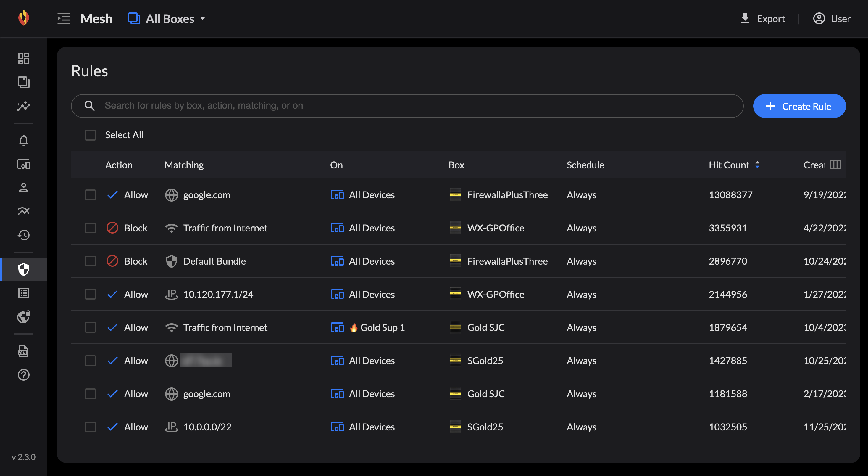
Task: Open the history clock icon
Action: point(24,235)
